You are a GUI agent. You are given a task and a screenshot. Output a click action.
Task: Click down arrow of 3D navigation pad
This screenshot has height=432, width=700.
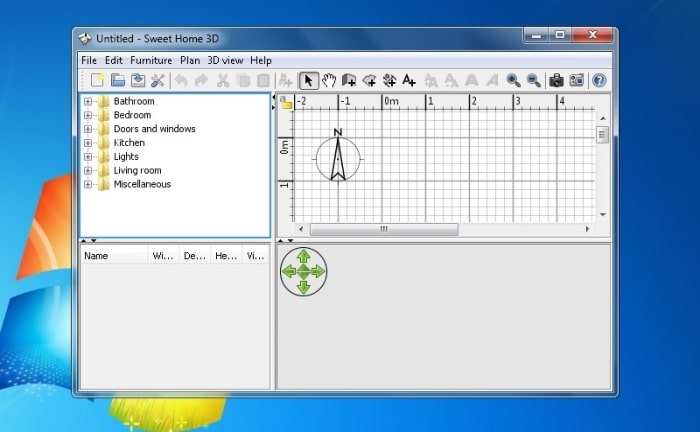304,286
